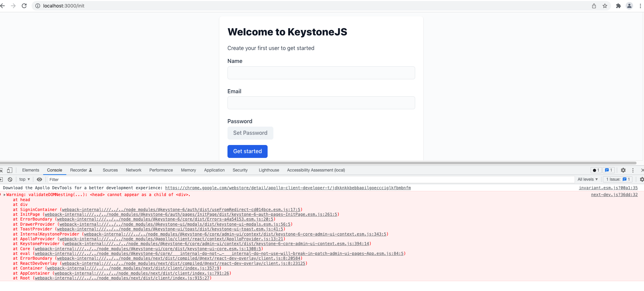Open the ReactDevOverlay stack trace link
The width and height of the screenshot is (644, 291).
[184, 263]
